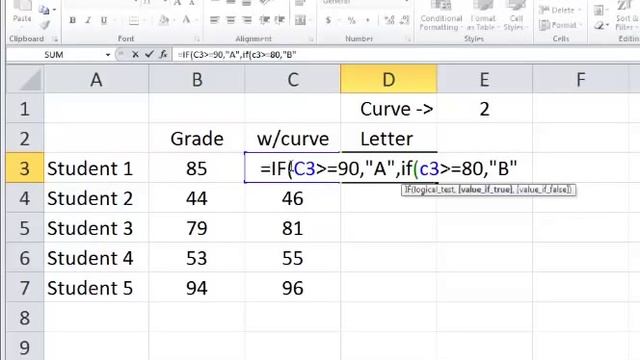Apply the Fill Color bucket icon
Image resolution: width=640 pixels, height=360 pixels.
coord(163,20)
